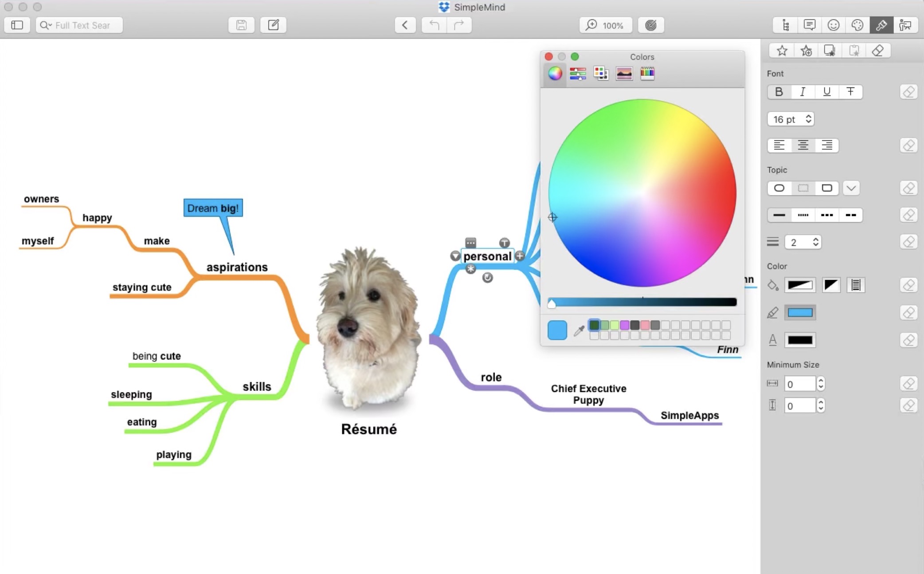This screenshot has height=574, width=924.
Task: Click the blue line color swatch
Action: 800,313
